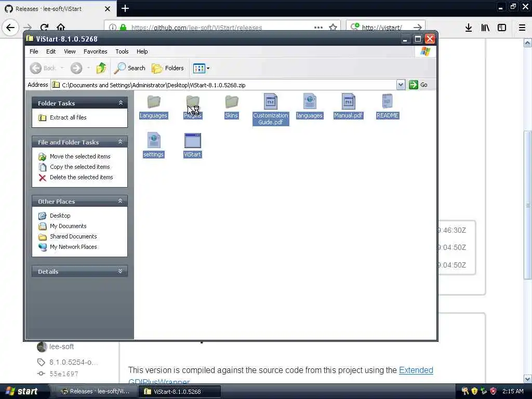Select the ViStart application file

click(x=192, y=145)
